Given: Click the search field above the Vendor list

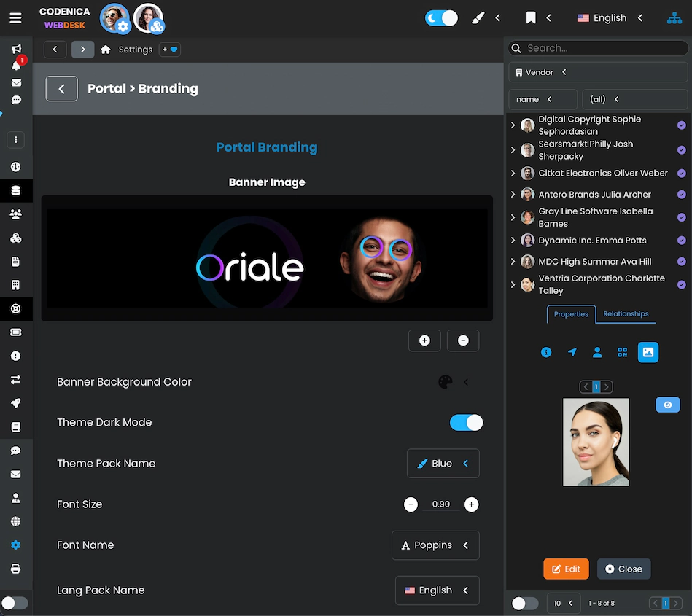Looking at the screenshot, I should 596,47.
